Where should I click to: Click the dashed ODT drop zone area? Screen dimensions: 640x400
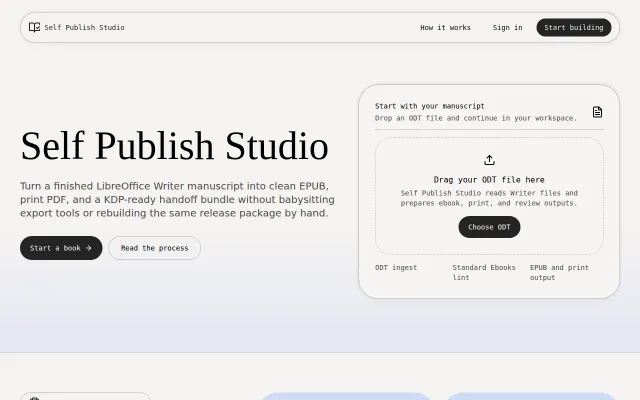(x=489, y=196)
